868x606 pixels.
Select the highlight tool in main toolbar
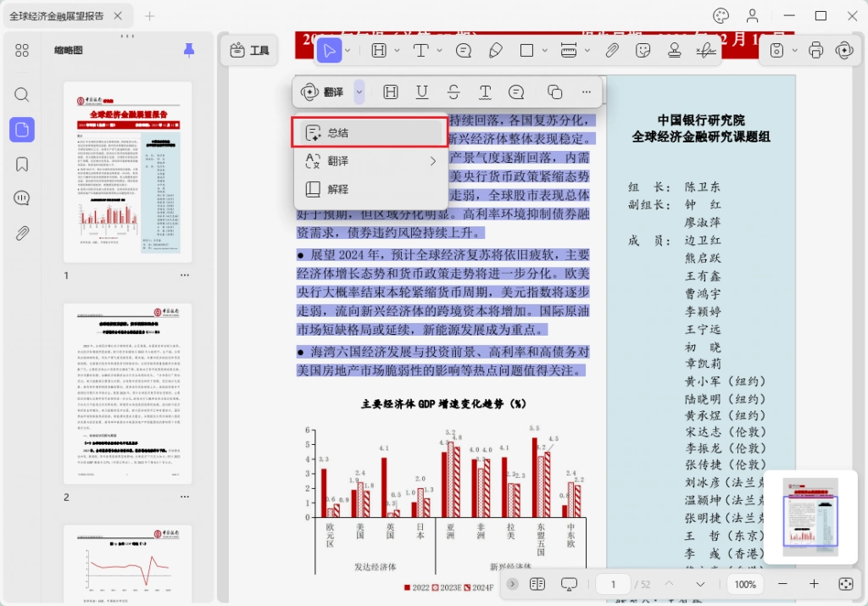(379, 51)
